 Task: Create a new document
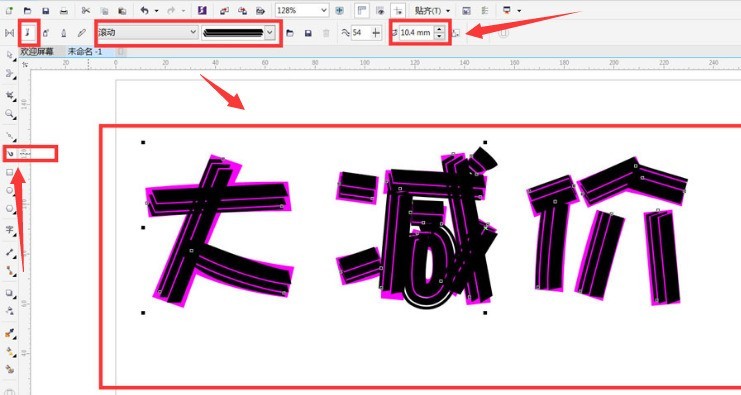[x=9, y=10]
